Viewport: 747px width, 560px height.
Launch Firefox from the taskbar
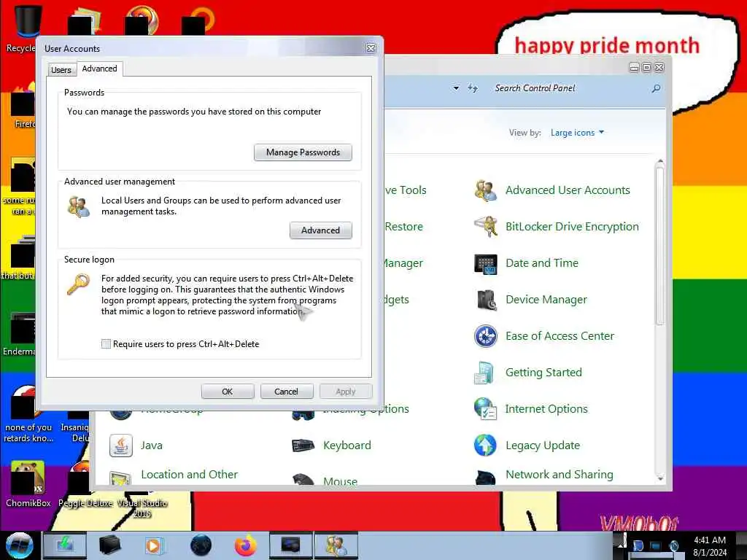coord(245,545)
